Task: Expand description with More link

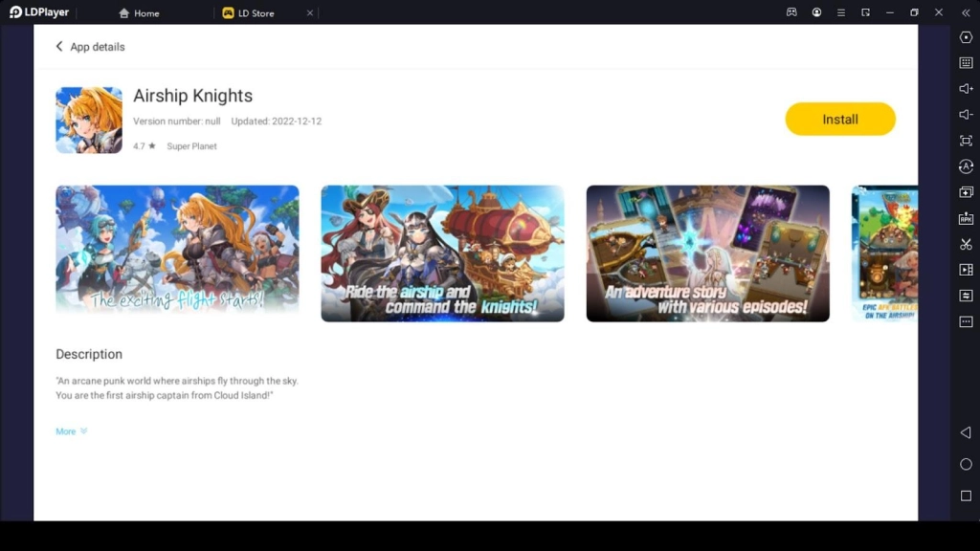Action: (x=71, y=431)
